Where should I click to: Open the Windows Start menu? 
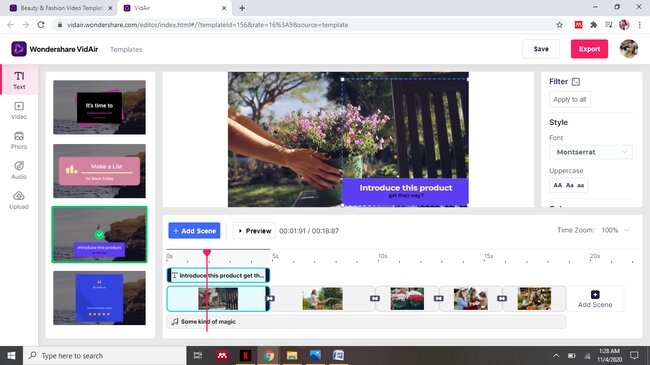pyautogui.click(x=11, y=355)
